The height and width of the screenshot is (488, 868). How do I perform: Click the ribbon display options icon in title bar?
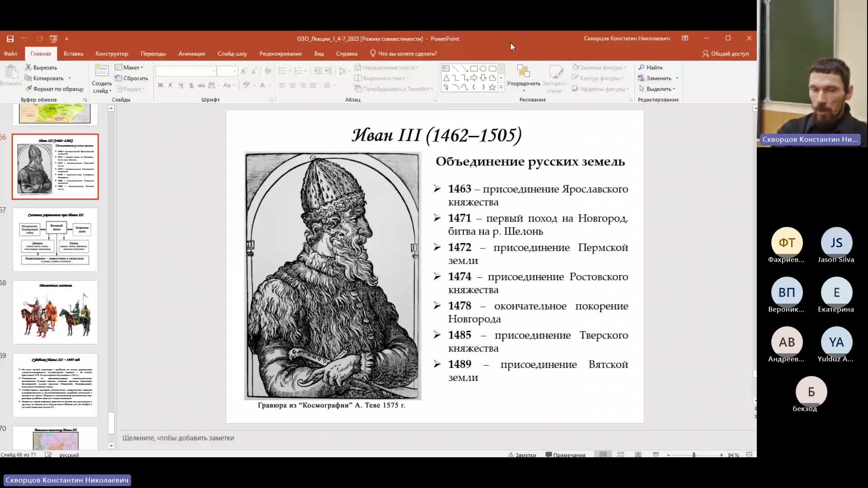click(x=685, y=38)
